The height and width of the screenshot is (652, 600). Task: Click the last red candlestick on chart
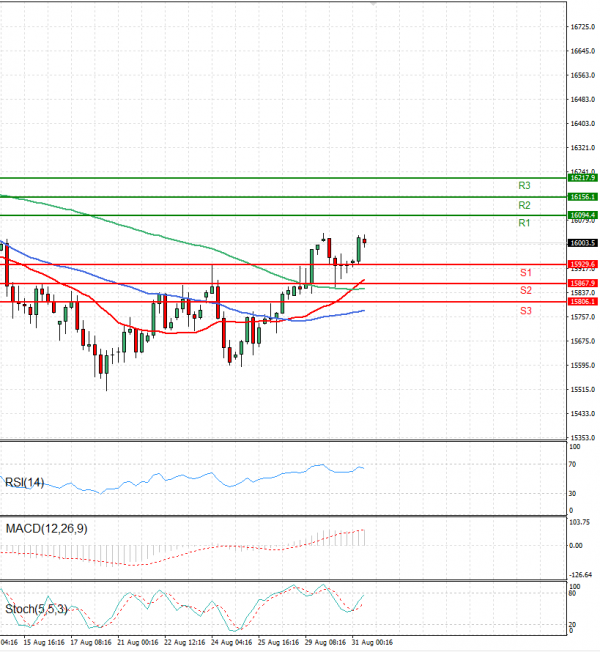[x=364, y=241]
